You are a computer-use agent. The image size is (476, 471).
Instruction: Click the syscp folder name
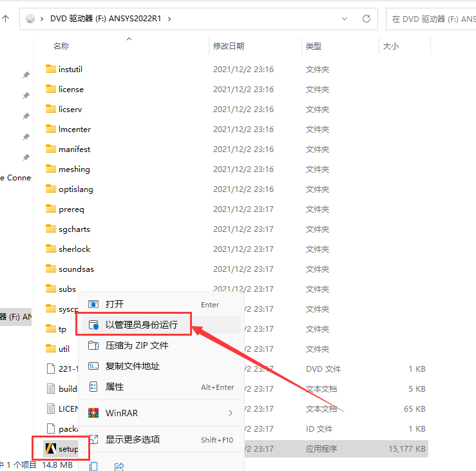coord(68,309)
